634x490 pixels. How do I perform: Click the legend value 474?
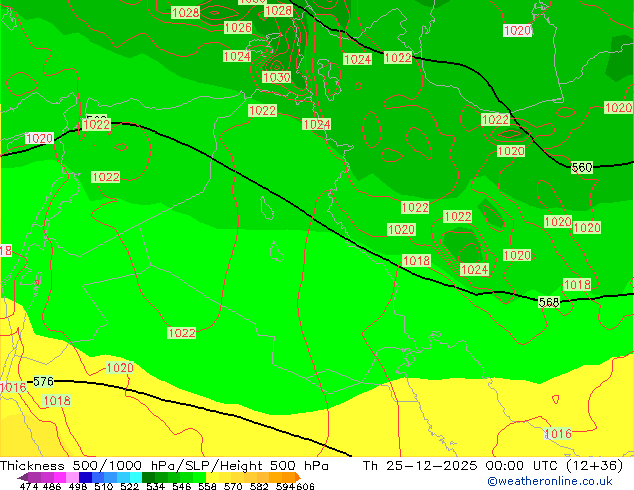point(29,486)
